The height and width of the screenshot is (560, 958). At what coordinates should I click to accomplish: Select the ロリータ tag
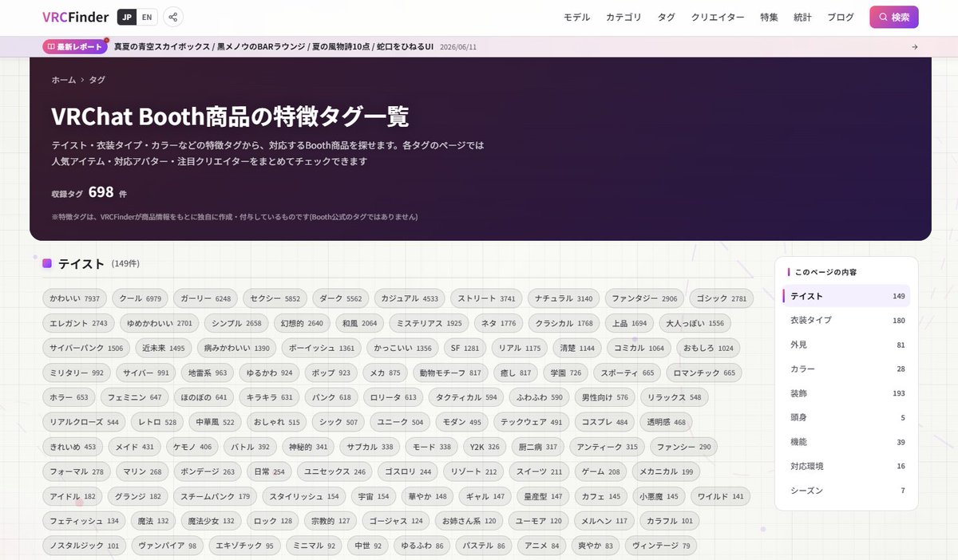[394, 397]
